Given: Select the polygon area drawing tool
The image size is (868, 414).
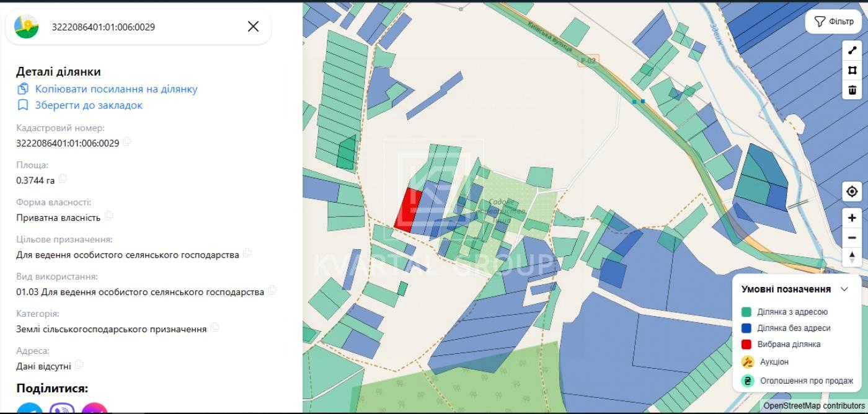Looking at the screenshot, I should [852, 70].
